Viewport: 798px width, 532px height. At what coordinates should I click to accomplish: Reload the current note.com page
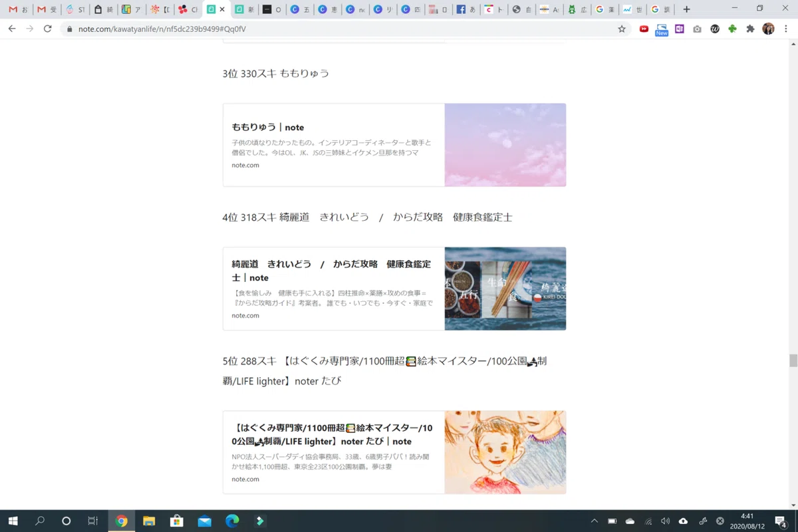point(47,29)
